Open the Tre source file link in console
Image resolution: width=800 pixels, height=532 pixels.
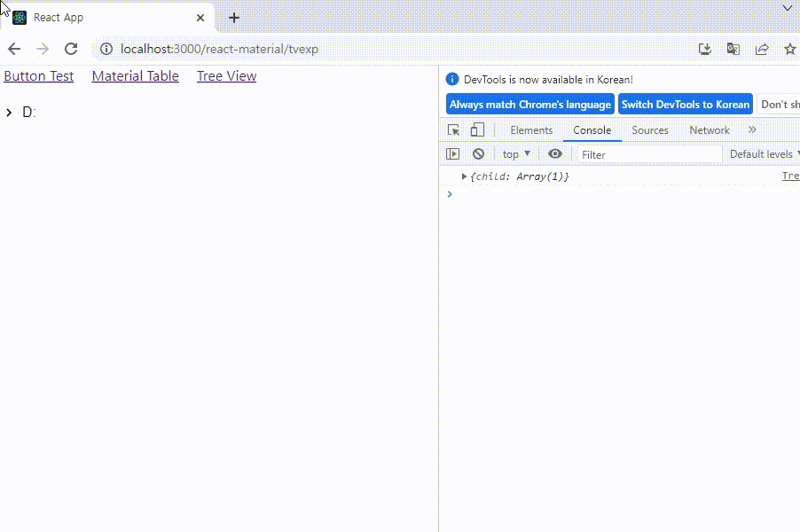click(791, 176)
